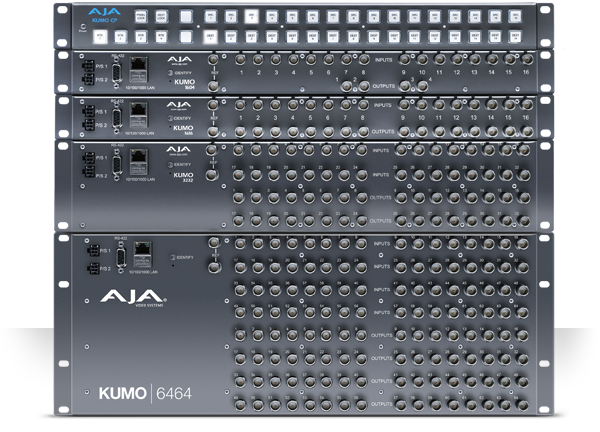Click output 4 BNC connector on KUMO 1604
The height and width of the screenshot is (432, 600).
coord(423,86)
